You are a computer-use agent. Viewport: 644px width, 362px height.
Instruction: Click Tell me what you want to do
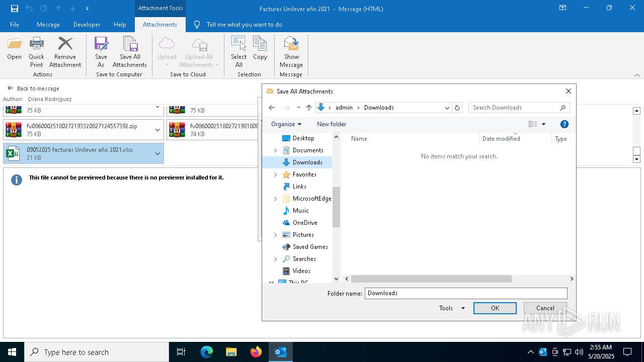244,25
